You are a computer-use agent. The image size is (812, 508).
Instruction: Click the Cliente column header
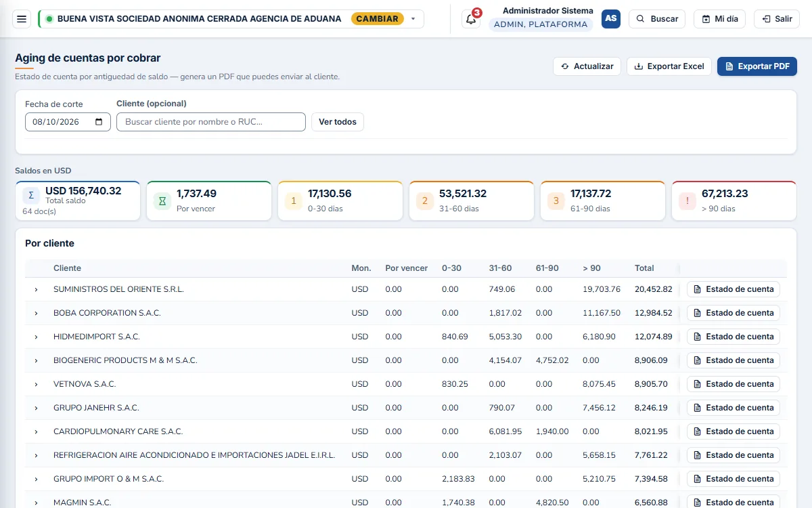(x=67, y=268)
